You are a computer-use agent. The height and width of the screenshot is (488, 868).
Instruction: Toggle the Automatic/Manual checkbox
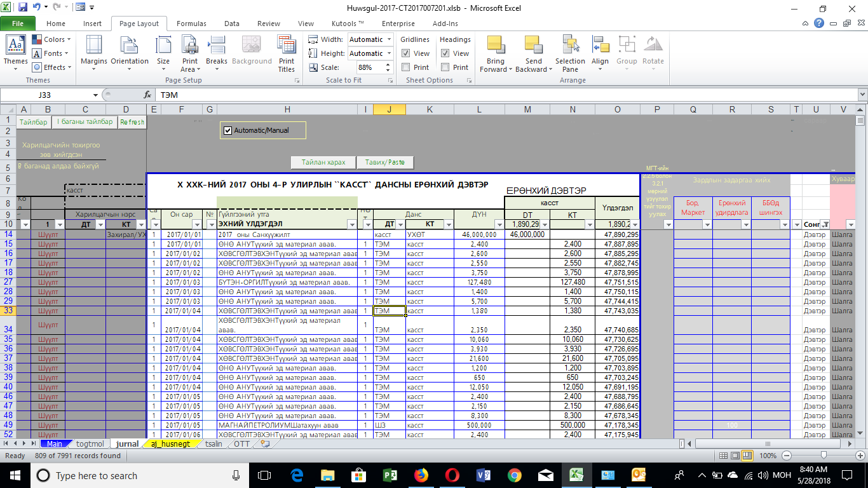(x=228, y=130)
